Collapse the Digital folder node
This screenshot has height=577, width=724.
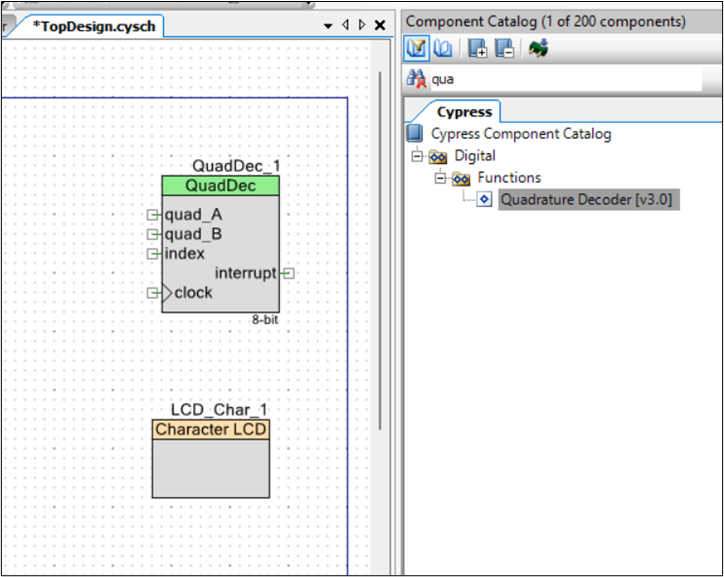tap(417, 156)
